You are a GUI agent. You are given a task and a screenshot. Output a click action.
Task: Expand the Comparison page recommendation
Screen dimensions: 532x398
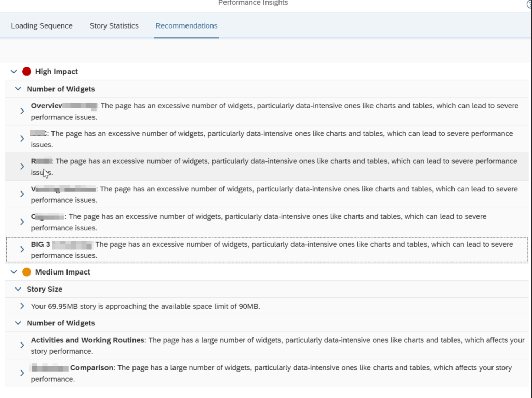(22, 373)
